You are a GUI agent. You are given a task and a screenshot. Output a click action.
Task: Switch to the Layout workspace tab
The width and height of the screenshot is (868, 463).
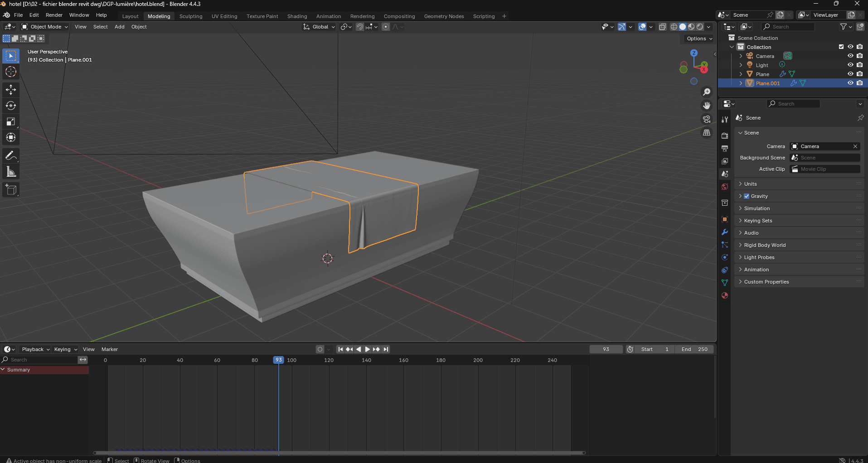131,16
